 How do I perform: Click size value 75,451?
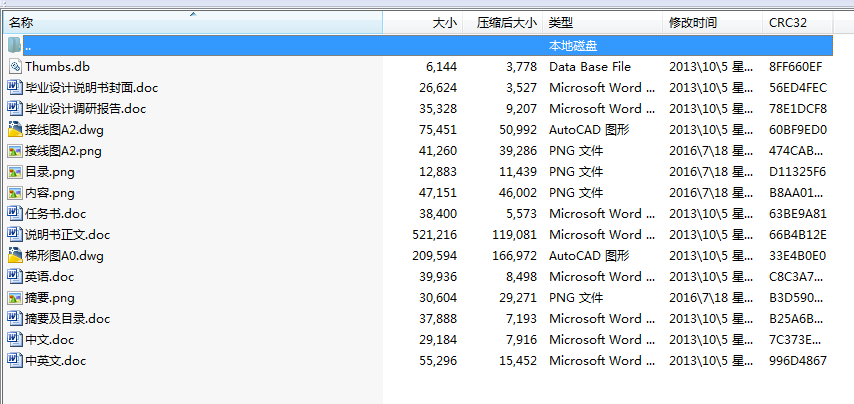[x=438, y=130]
